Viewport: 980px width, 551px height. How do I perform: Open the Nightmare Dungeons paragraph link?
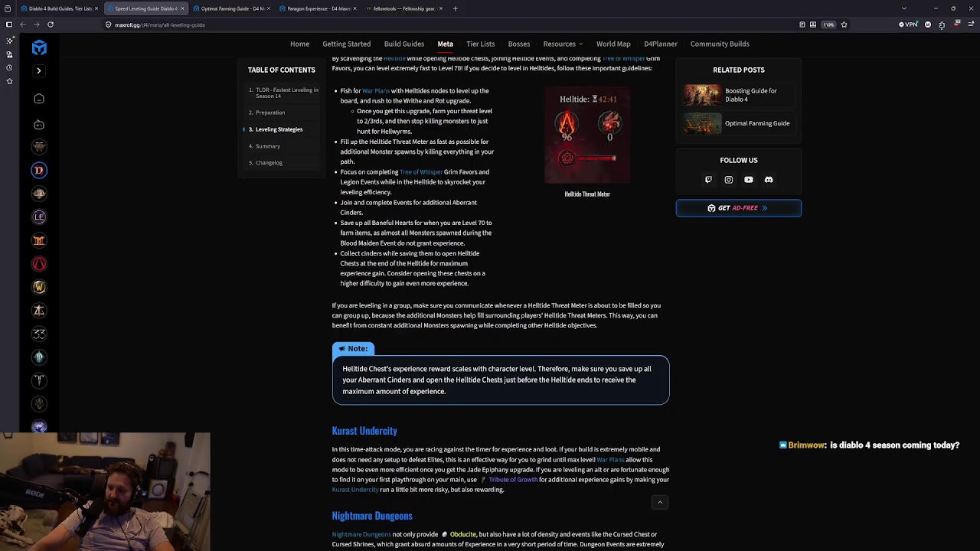361,534
